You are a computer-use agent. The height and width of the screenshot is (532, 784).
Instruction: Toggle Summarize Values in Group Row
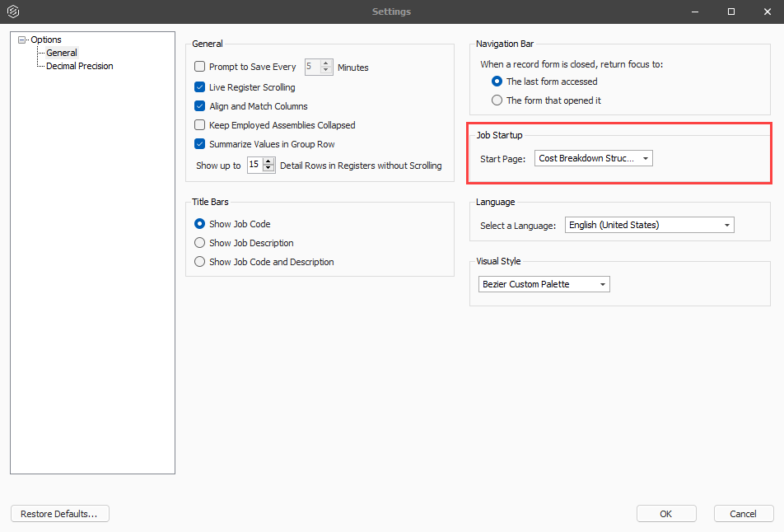[x=199, y=144]
